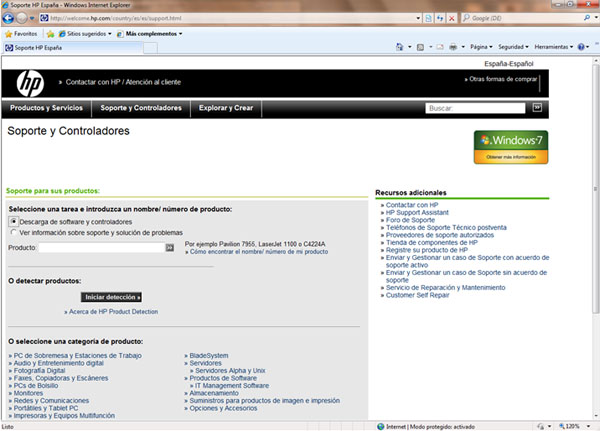
Task: Open HP Support Assistant link
Action: 417,212
